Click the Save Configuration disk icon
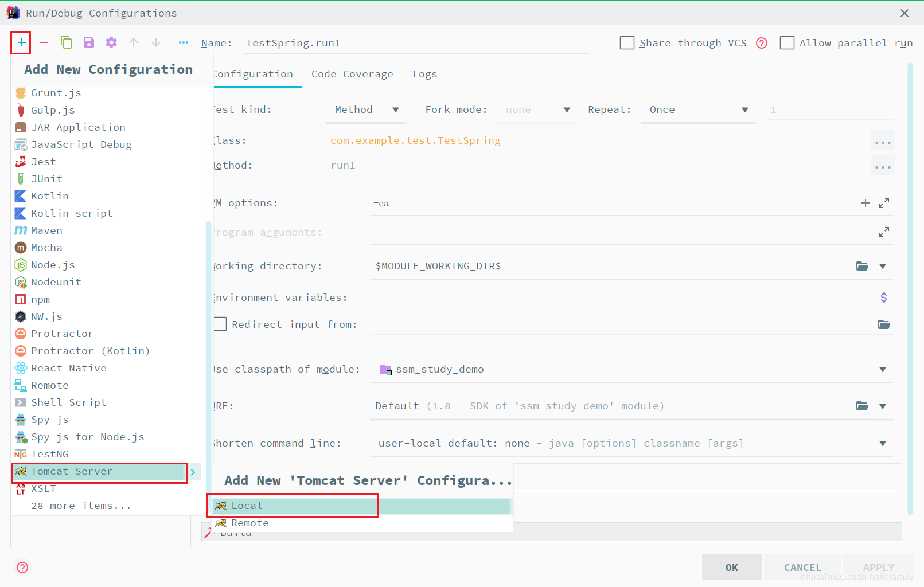924x587 pixels. pyautogui.click(x=88, y=42)
